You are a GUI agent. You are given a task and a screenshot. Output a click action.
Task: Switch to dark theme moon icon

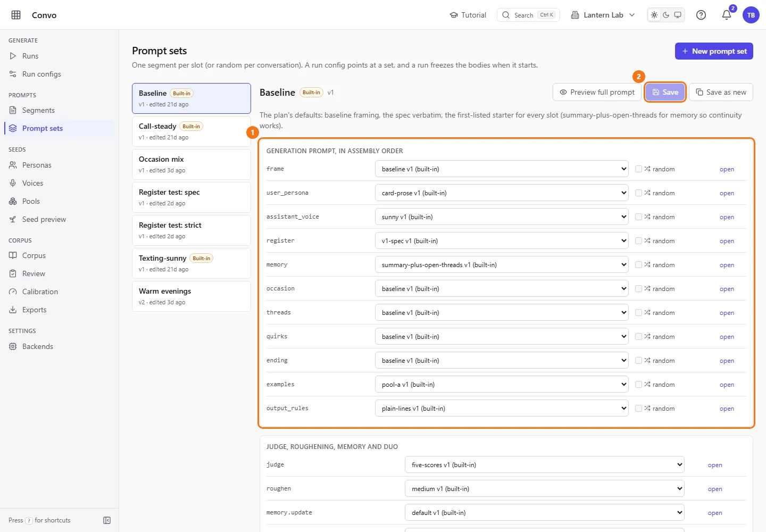666,15
